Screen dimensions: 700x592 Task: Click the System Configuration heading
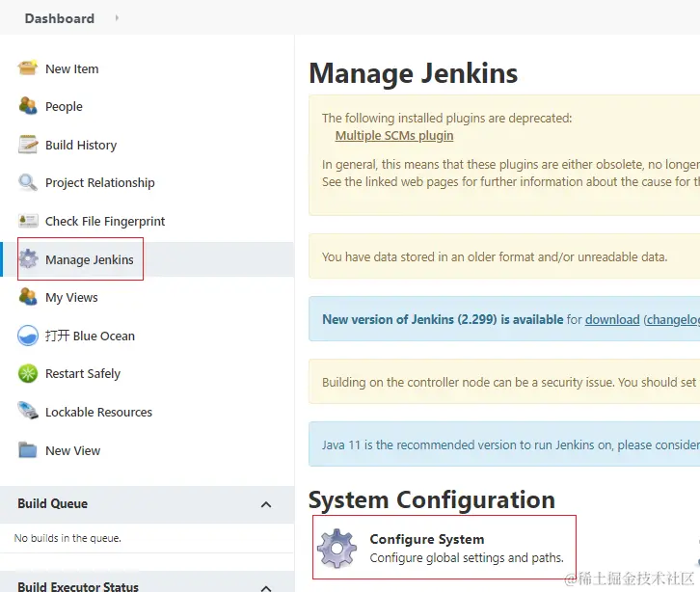pyautogui.click(x=432, y=499)
